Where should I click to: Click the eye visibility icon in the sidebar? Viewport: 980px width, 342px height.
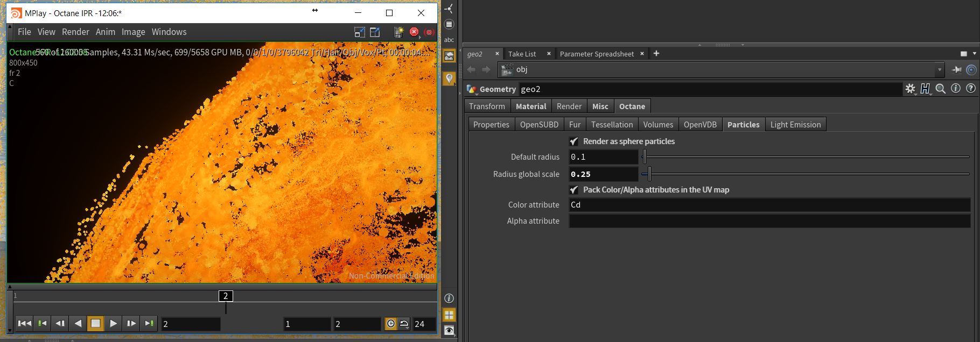tap(449, 330)
